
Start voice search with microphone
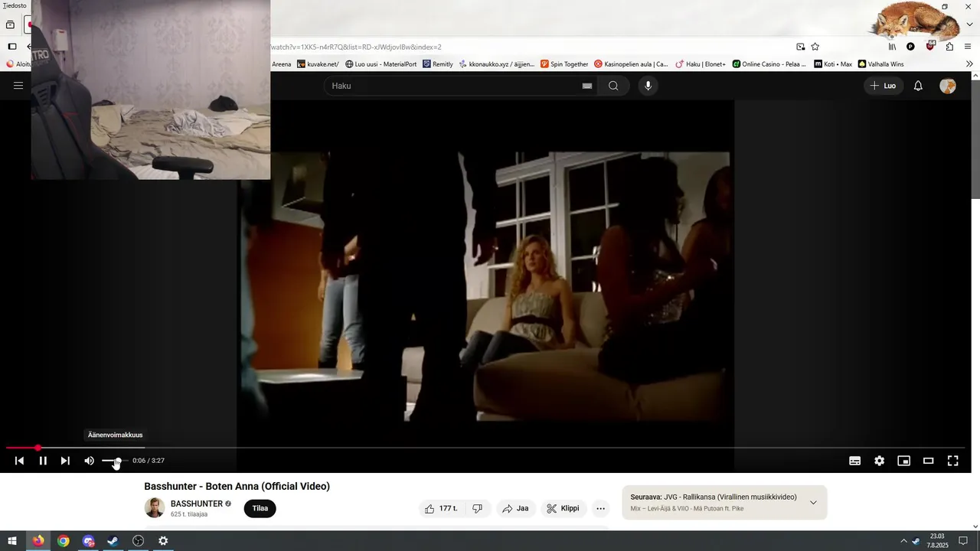click(648, 86)
